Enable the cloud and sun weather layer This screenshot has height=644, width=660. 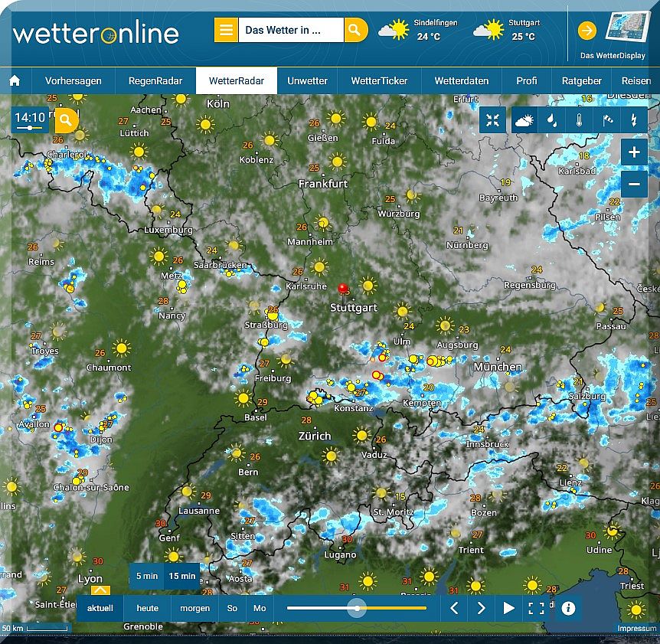click(x=524, y=120)
